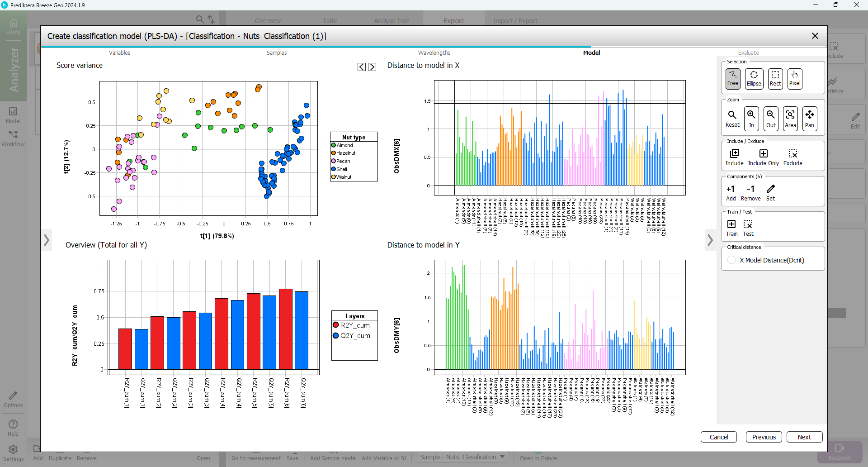Expand the right side panel chevron
Viewport: 868px width, 467px height.
(710, 240)
